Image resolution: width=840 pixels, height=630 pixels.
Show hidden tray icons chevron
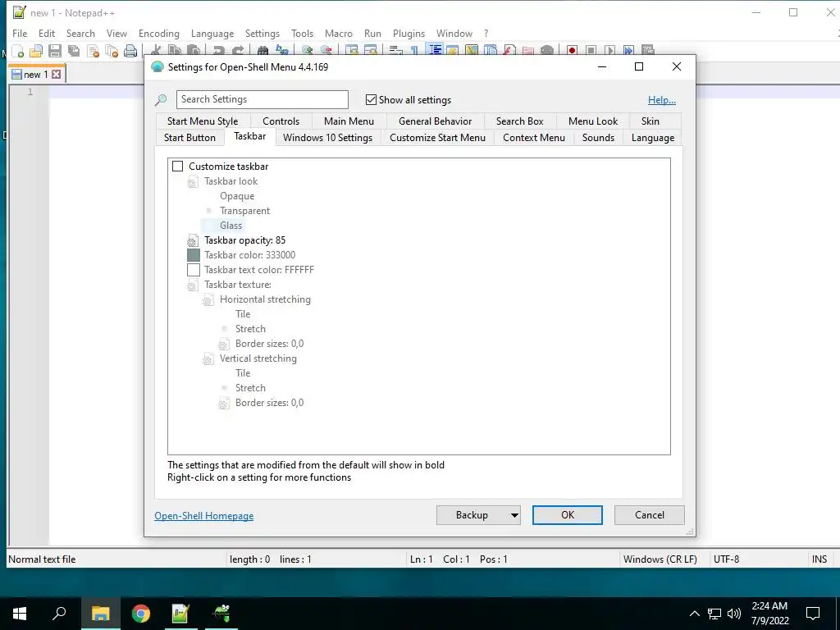click(x=694, y=614)
